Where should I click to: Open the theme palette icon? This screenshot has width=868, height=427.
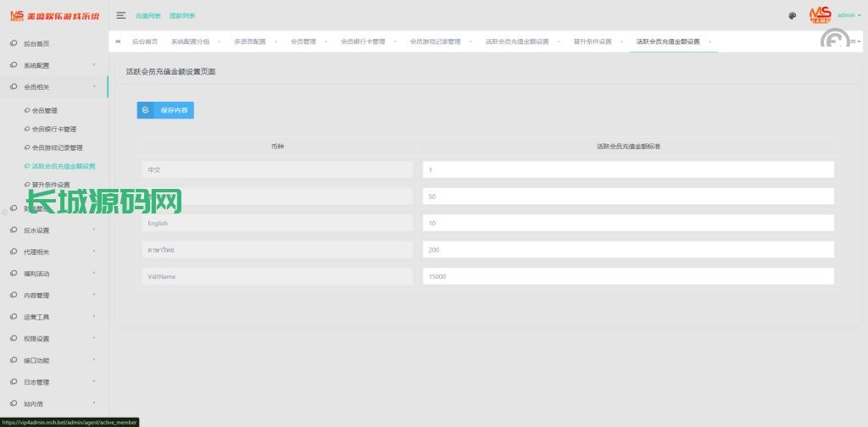(793, 15)
